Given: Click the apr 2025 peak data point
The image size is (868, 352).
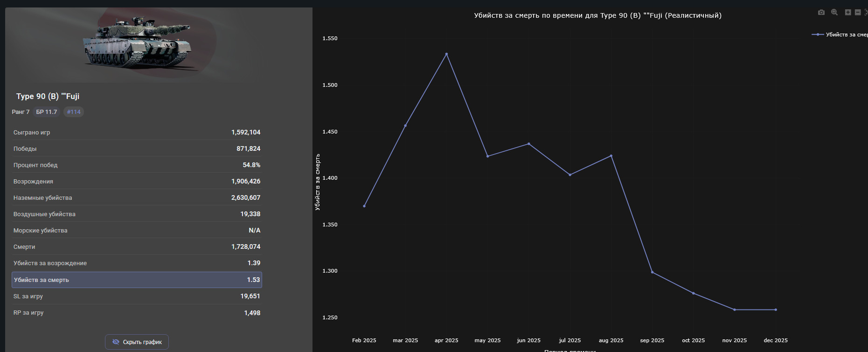Looking at the screenshot, I should coord(446,54).
